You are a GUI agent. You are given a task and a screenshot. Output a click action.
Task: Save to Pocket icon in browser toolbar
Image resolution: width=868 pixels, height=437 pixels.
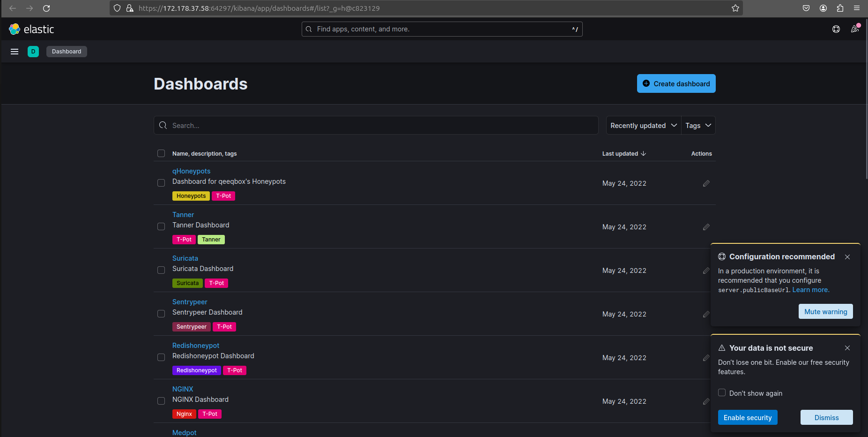pyautogui.click(x=806, y=8)
